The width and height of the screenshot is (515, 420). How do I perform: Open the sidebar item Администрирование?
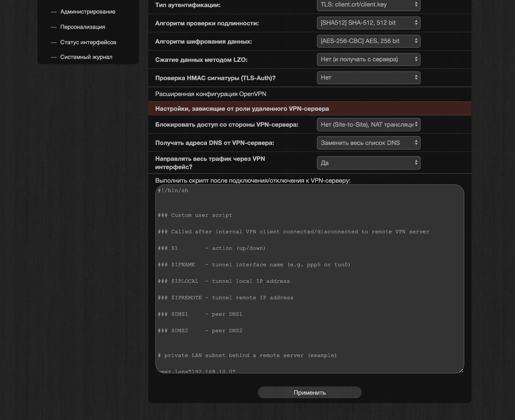[x=88, y=12]
